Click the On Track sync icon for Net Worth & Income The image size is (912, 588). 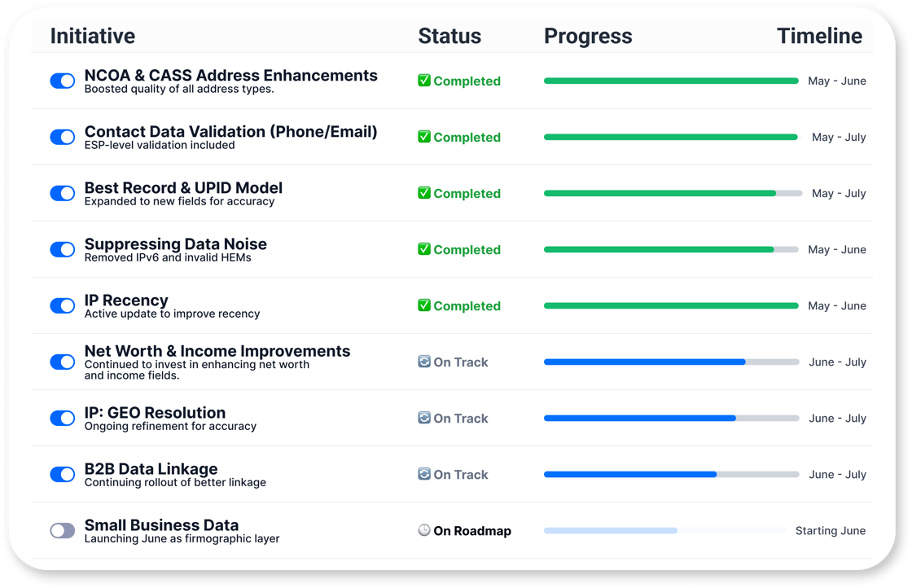pos(424,362)
